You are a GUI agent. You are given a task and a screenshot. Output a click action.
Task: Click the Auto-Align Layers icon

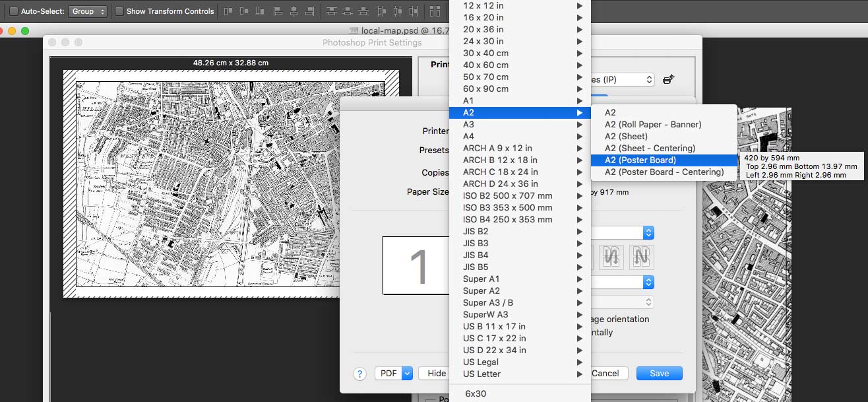click(x=435, y=11)
